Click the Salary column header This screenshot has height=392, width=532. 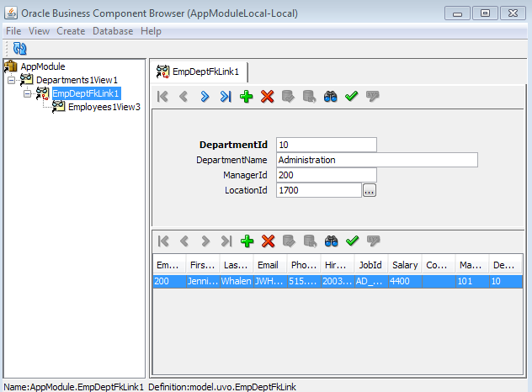(405, 265)
